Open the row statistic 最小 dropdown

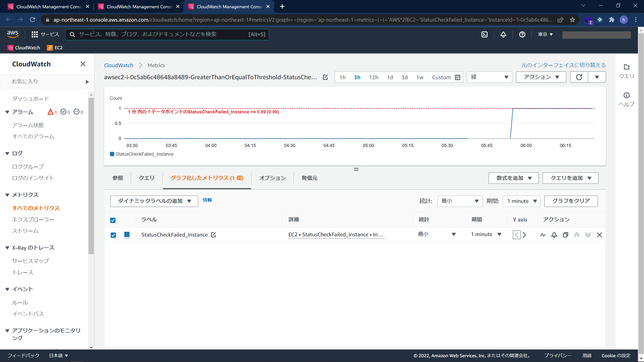pyautogui.click(x=437, y=234)
